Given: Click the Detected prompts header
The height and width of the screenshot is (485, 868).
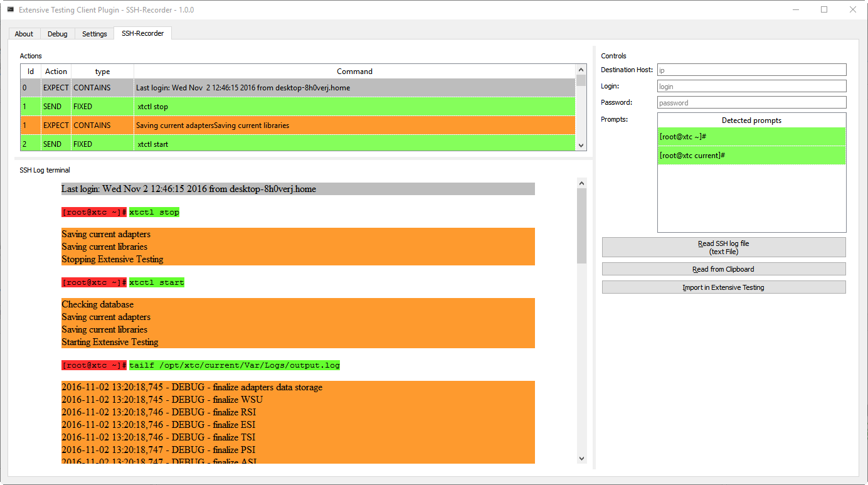Looking at the screenshot, I should click(751, 120).
